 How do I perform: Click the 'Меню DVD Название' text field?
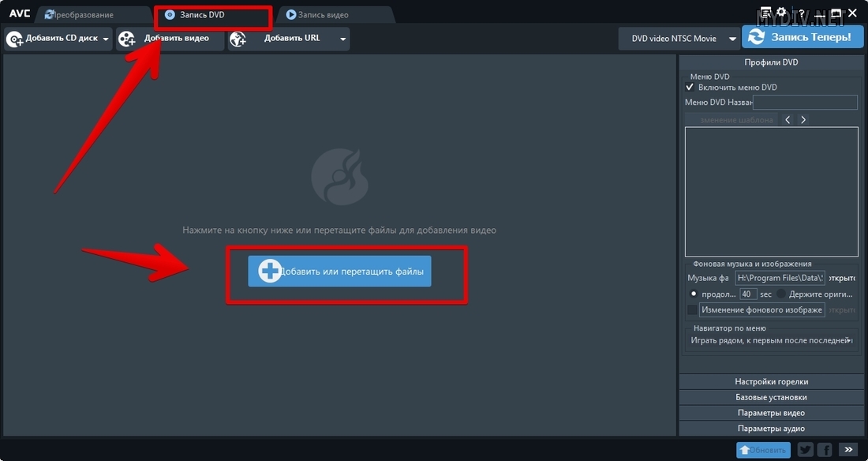pos(805,103)
